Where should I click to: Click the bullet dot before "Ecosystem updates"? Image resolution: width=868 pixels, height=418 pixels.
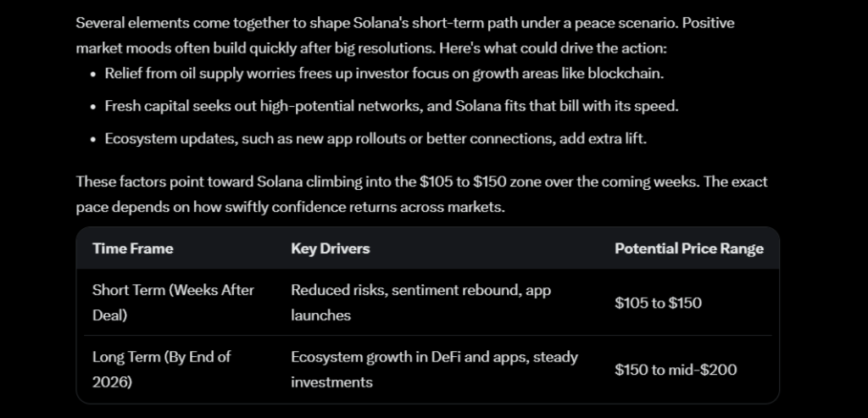tap(92, 138)
